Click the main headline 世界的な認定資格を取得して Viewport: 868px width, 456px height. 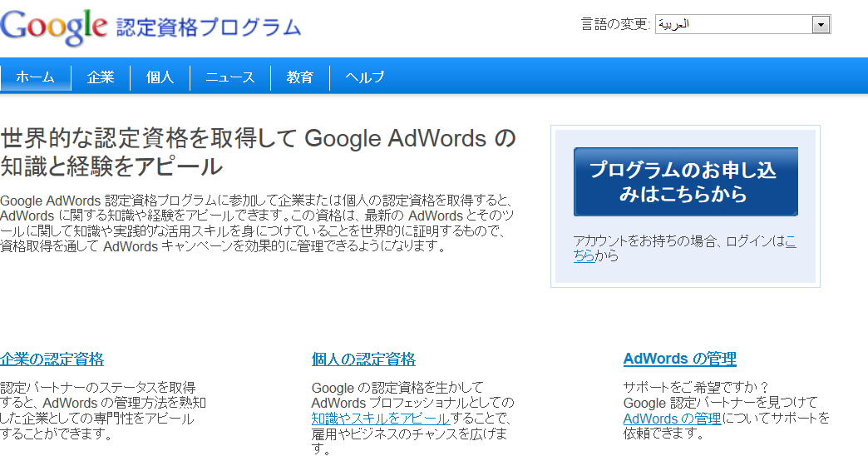pos(148,138)
